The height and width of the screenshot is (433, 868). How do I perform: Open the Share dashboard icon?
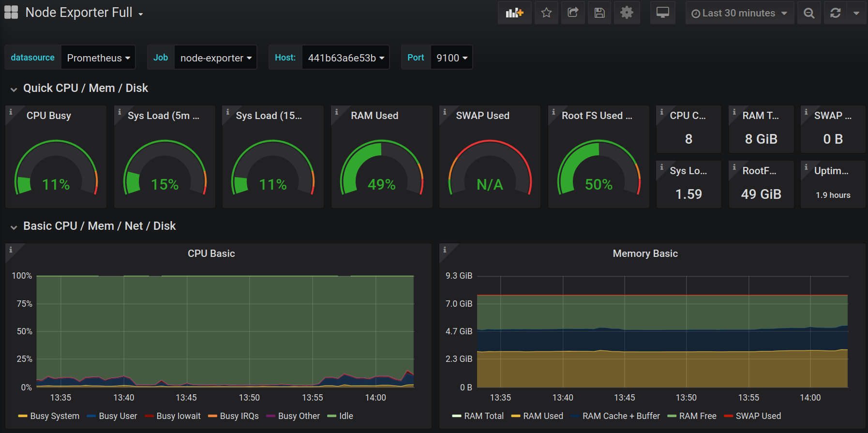pos(573,13)
